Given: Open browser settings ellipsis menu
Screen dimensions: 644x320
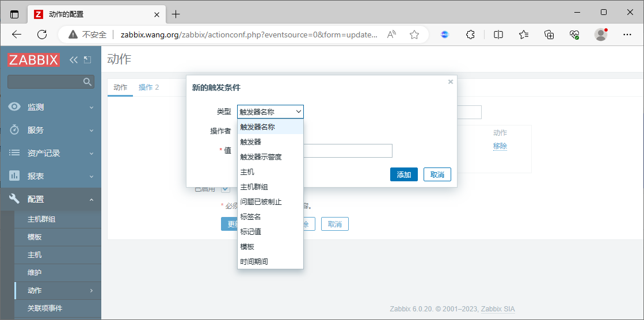Looking at the screenshot, I should click(x=627, y=35).
